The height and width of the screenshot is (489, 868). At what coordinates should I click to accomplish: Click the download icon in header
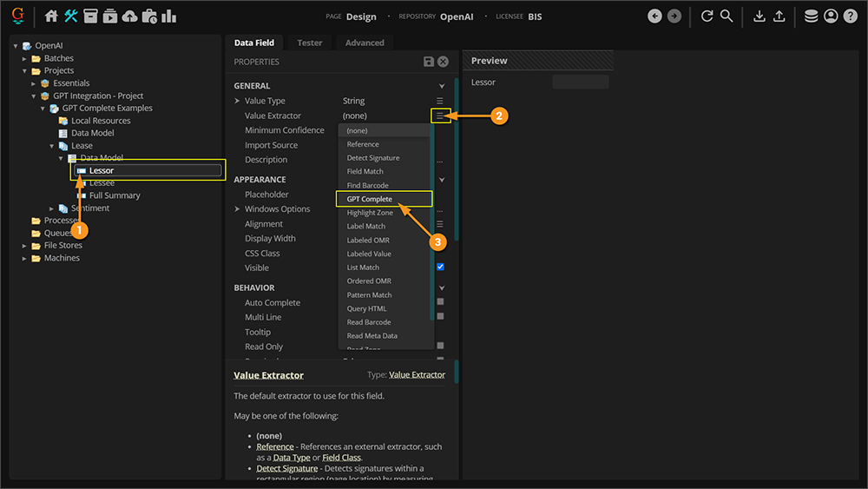point(759,17)
